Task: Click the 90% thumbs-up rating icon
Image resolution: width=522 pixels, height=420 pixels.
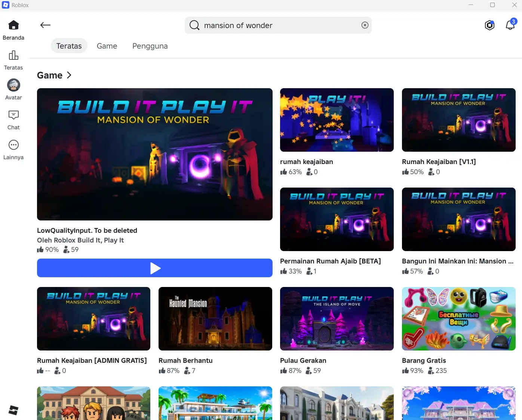Action: coord(40,249)
